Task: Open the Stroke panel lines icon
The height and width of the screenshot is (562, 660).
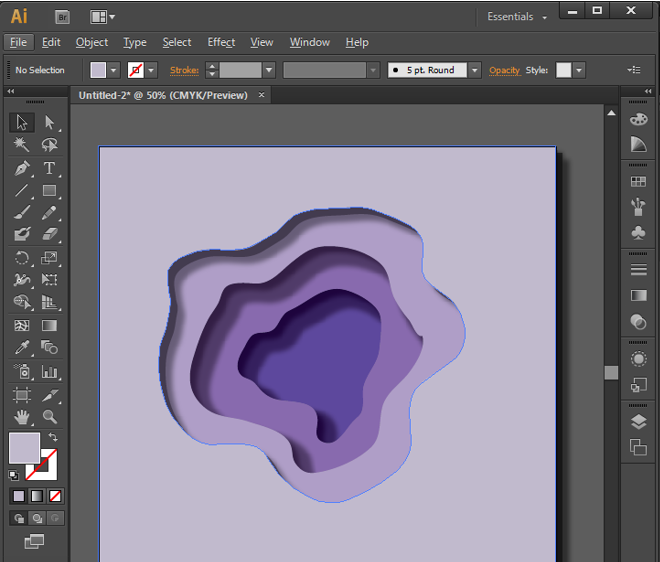Action: (639, 269)
